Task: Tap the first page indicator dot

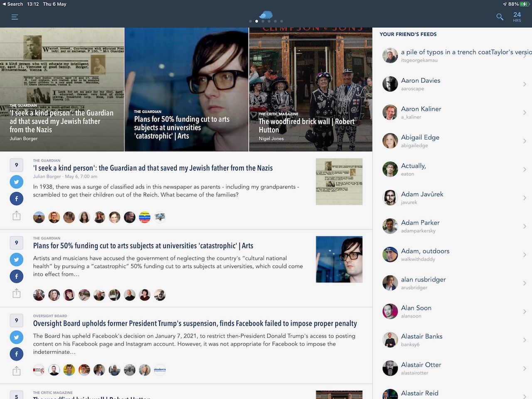Action: pyautogui.click(x=250, y=21)
